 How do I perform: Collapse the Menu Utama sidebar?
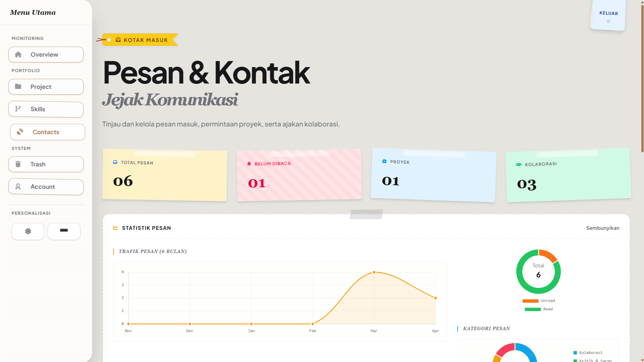click(x=33, y=12)
